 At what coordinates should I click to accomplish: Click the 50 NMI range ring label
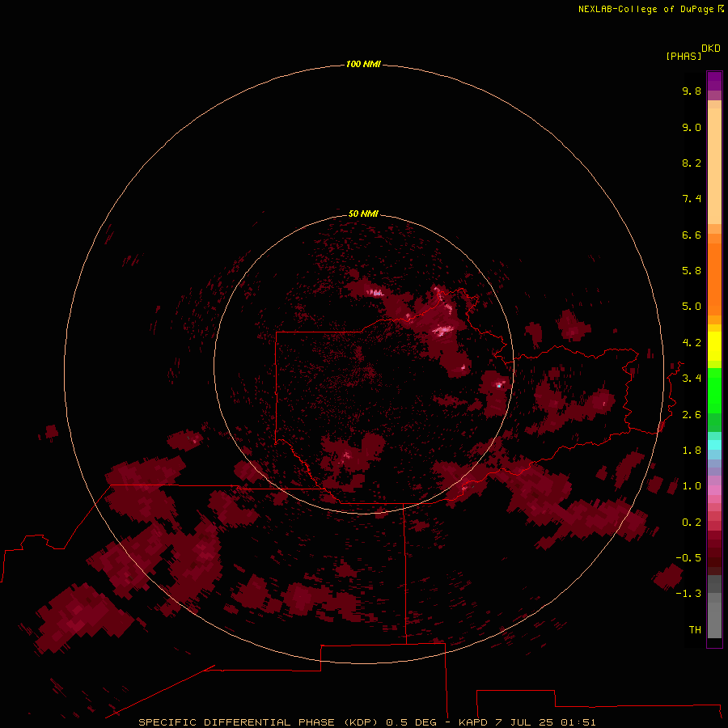click(x=363, y=214)
